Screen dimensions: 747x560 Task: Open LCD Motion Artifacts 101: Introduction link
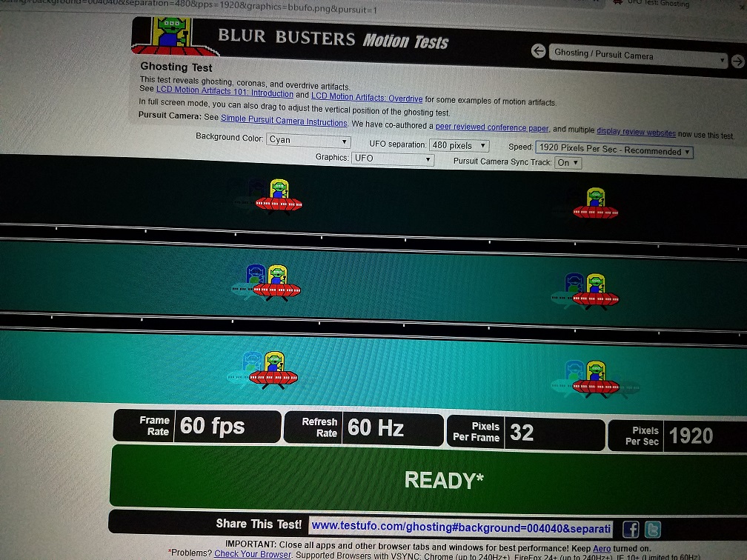(225, 91)
